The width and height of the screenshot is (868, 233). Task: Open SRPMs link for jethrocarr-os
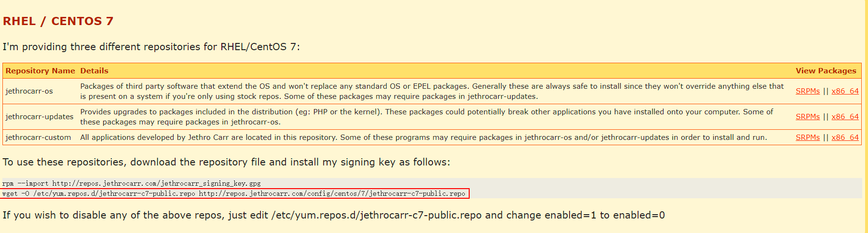[808, 91]
